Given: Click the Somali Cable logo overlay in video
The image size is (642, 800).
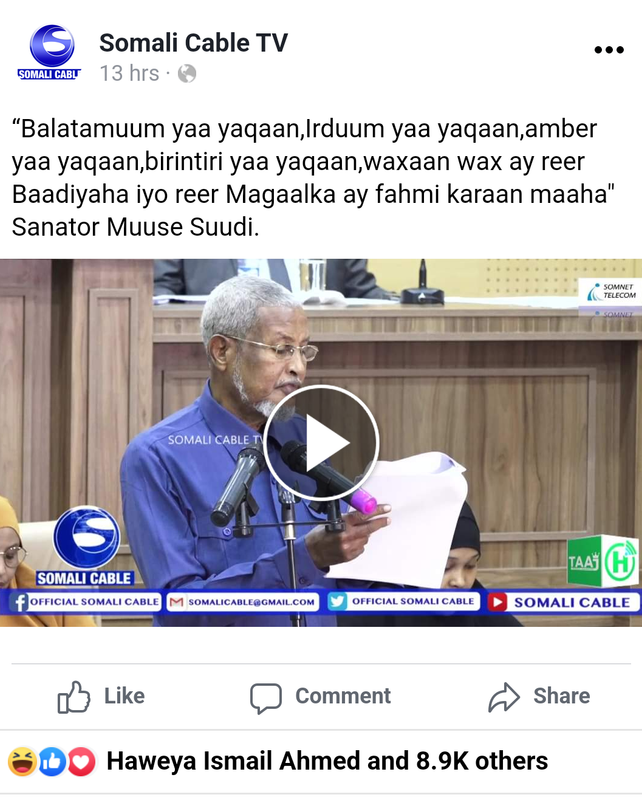Looking at the screenshot, I should pos(86,546).
